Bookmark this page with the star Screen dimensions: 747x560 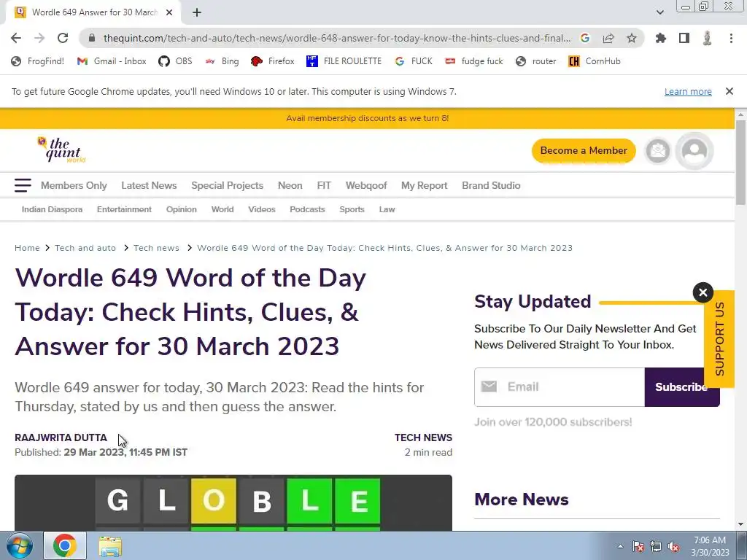click(632, 38)
